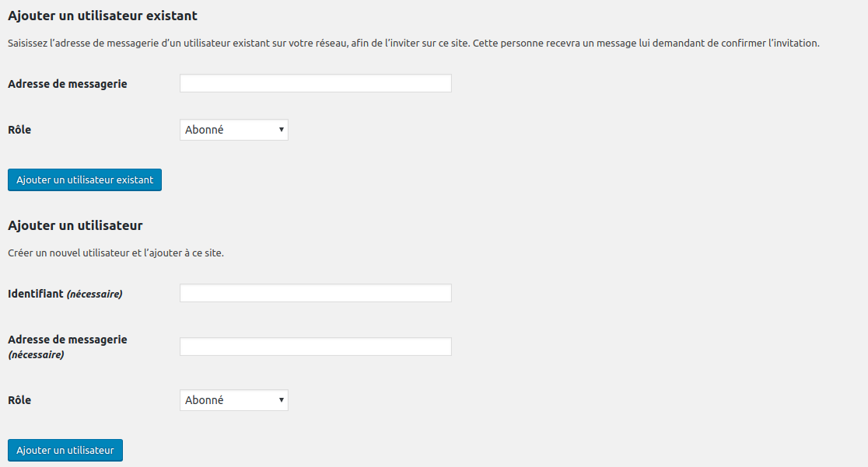
Task: Click the 'Ajouter un utilisateur existant' heading
Action: tap(103, 16)
